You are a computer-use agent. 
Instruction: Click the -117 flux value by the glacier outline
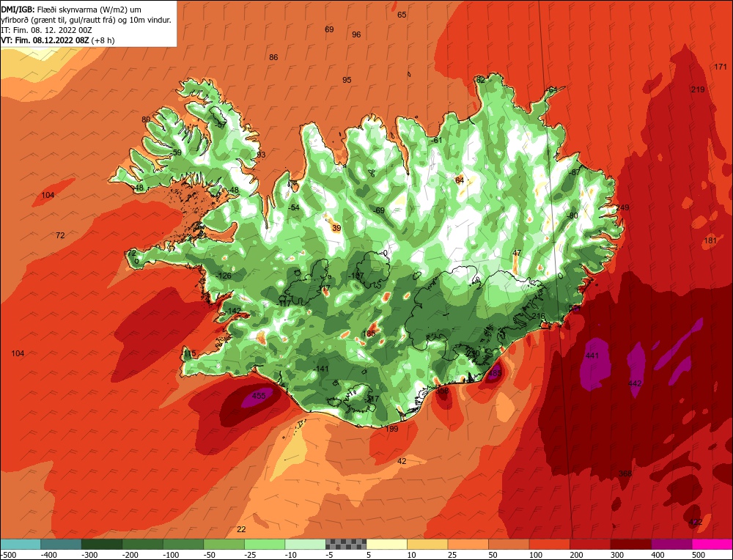click(x=283, y=304)
